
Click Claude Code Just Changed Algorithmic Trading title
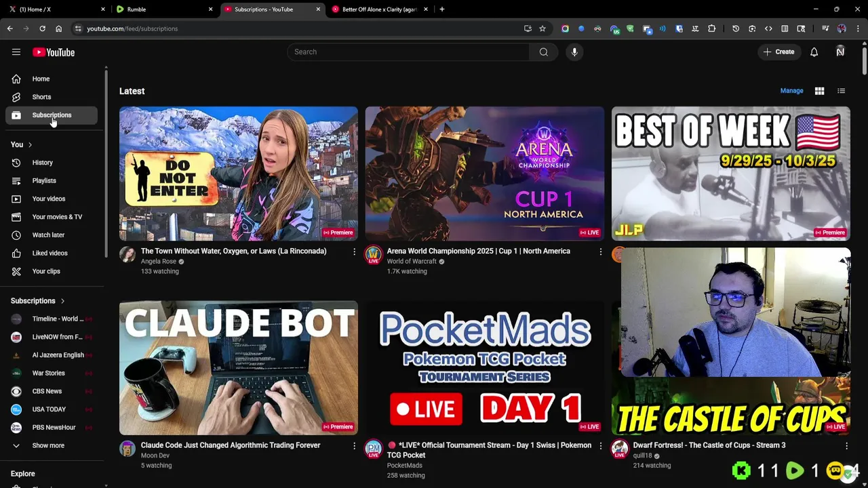click(231, 445)
